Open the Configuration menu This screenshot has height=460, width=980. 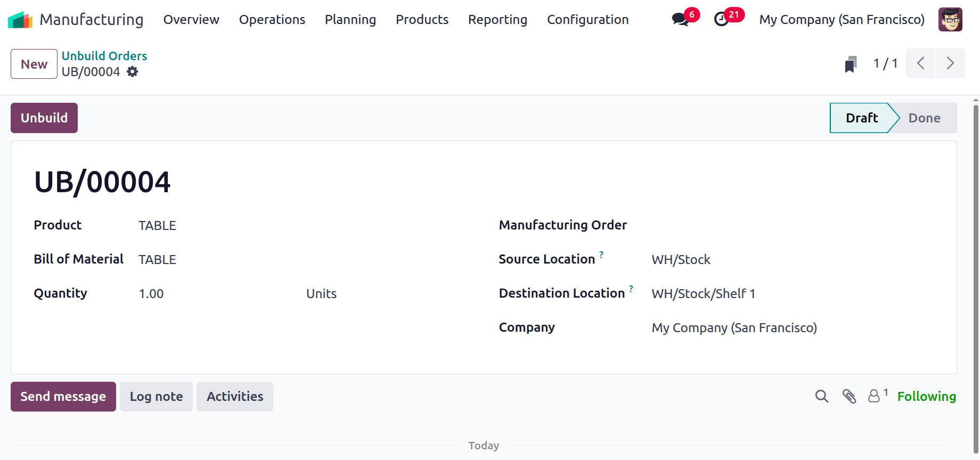tap(588, 20)
